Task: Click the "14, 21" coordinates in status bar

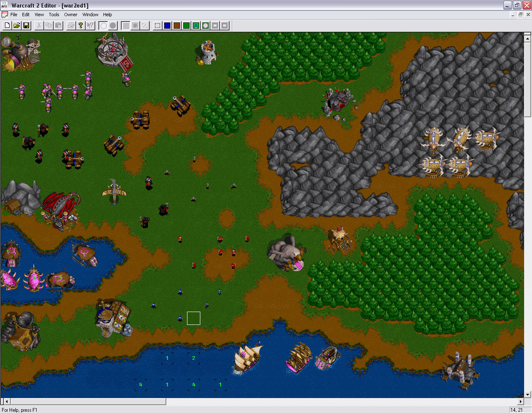Action: (516, 410)
